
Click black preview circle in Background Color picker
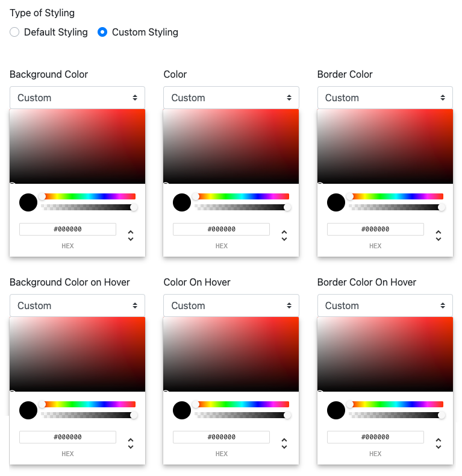click(28, 202)
